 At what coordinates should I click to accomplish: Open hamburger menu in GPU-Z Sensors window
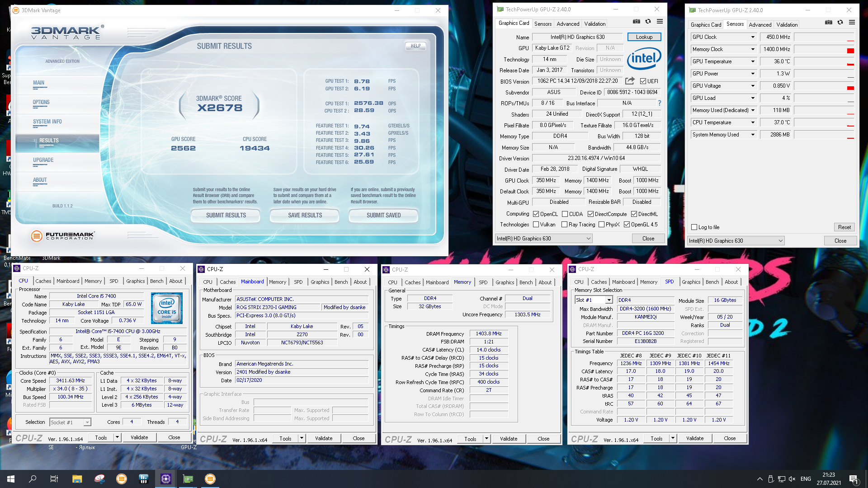(x=852, y=22)
